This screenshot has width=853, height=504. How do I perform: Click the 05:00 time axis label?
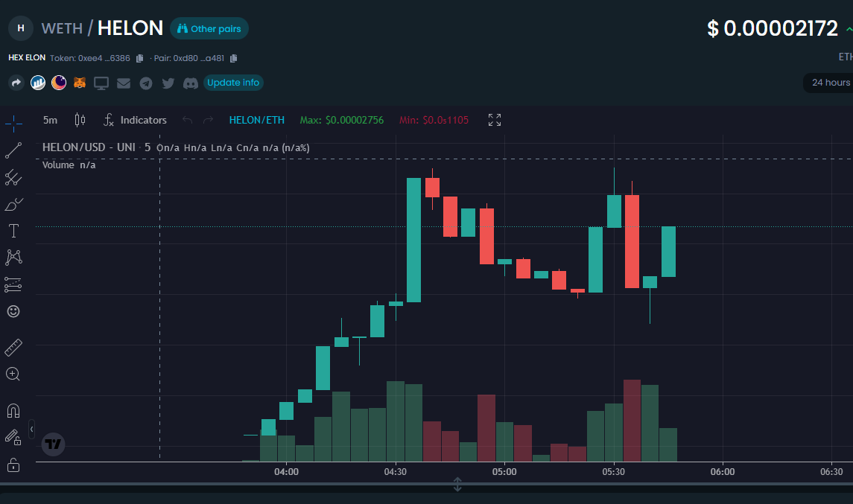504,472
